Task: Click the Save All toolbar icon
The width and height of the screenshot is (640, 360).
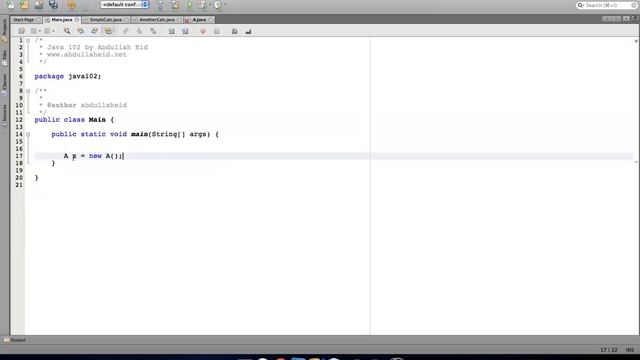Action: click(53, 5)
